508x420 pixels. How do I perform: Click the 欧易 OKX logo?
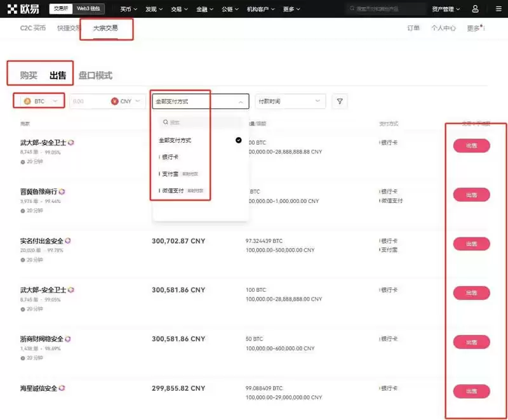(25, 9)
